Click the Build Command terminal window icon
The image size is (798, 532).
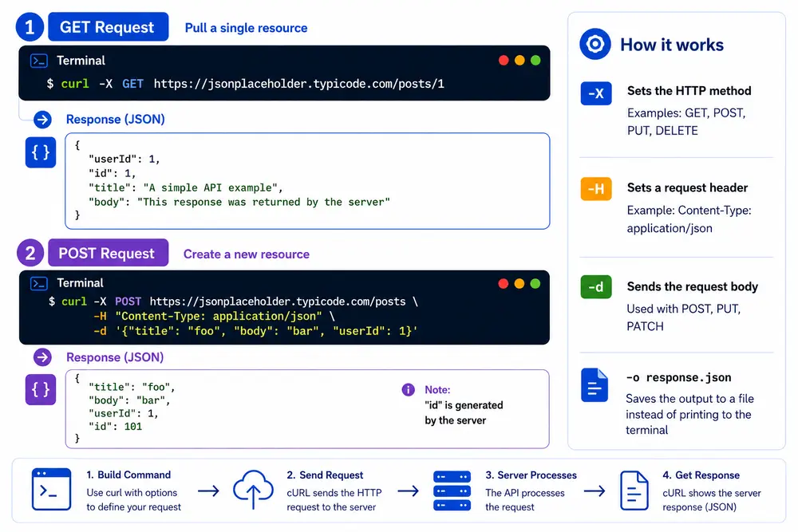click(51, 489)
